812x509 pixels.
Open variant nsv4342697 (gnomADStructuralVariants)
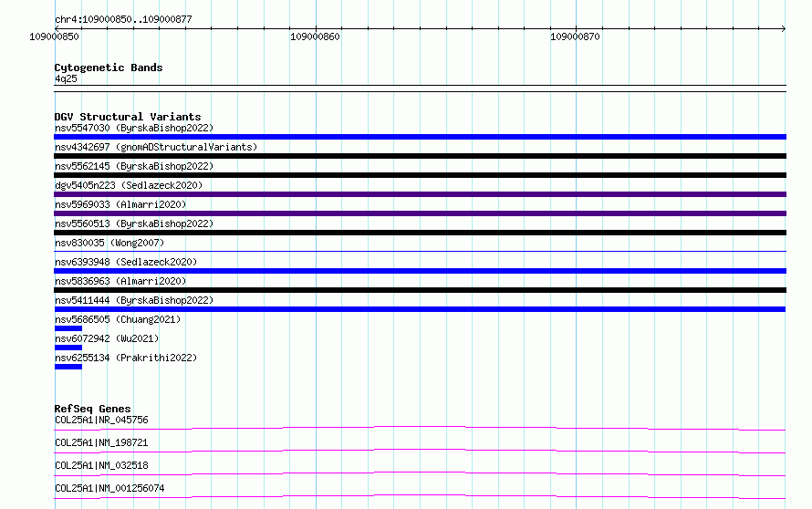click(156, 147)
